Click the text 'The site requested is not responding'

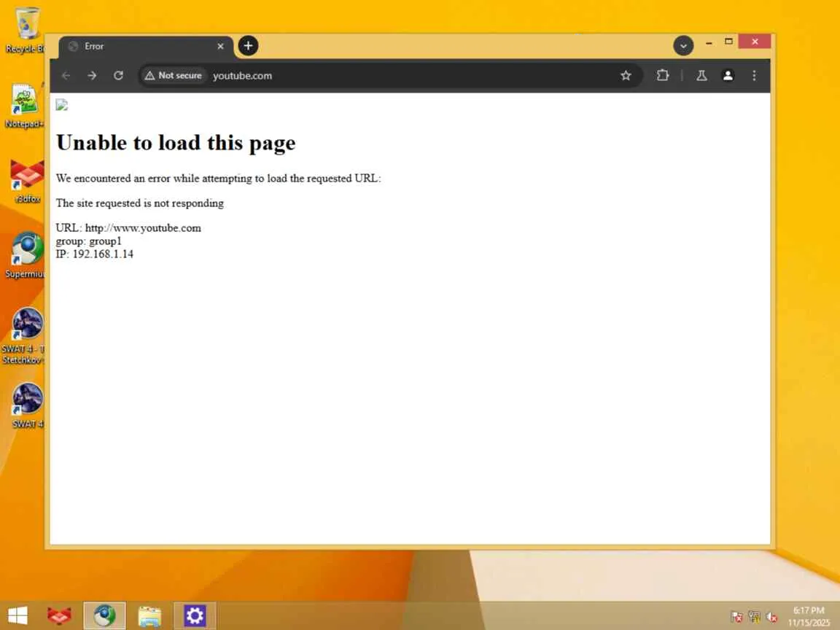tap(140, 203)
